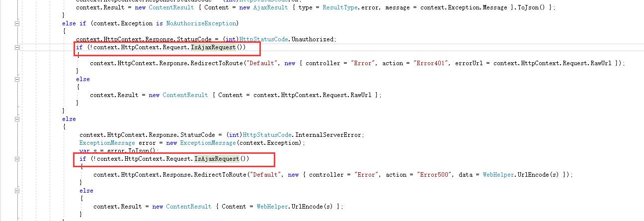Click highlighted IsAjaxRequest in second red box
This screenshot has width=644, height=221.
pos(217,159)
